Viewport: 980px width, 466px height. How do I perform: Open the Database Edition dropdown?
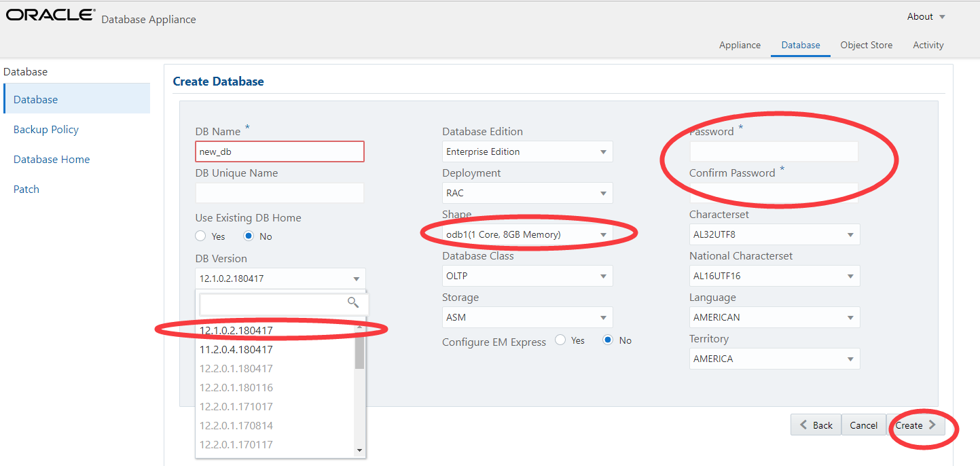coord(528,151)
